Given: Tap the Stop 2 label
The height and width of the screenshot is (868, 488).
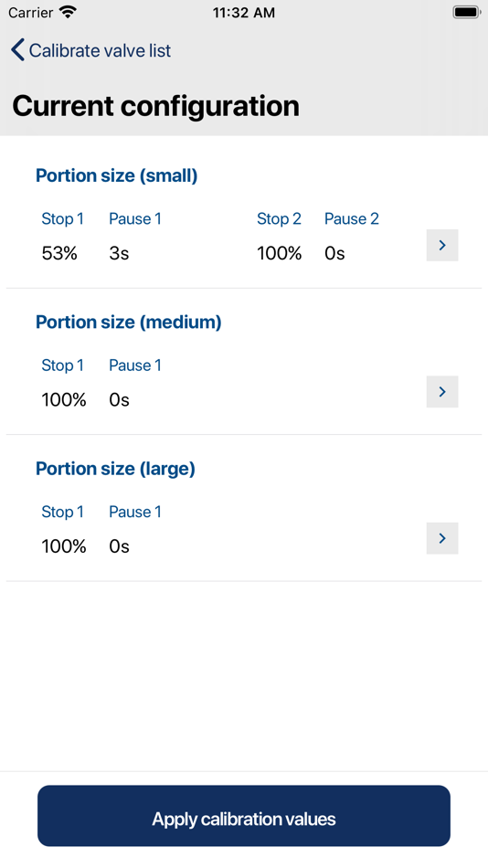Looking at the screenshot, I should tap(279, 218).
